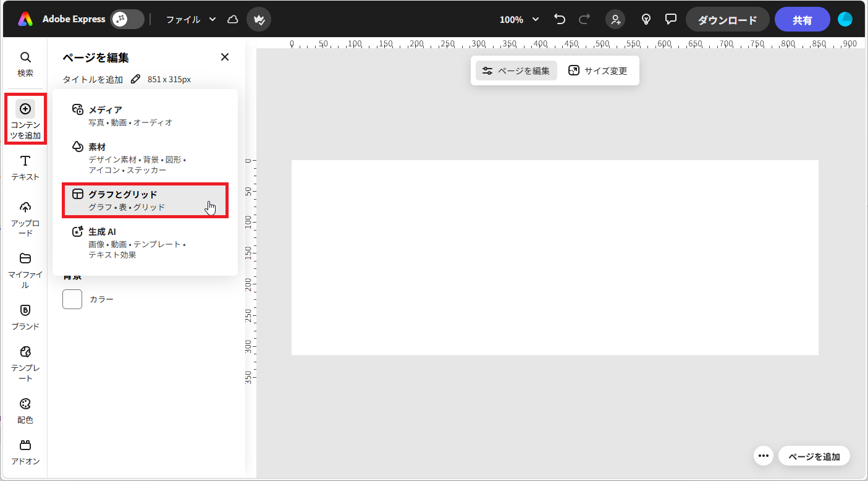
Task: Open the 配色 (color schemes) panel
Action: tap(25, 411)
